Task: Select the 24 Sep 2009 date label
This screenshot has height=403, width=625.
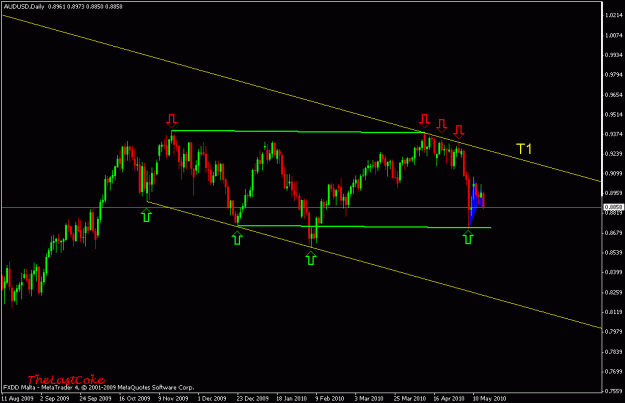Action: click(x=95, y=399)
